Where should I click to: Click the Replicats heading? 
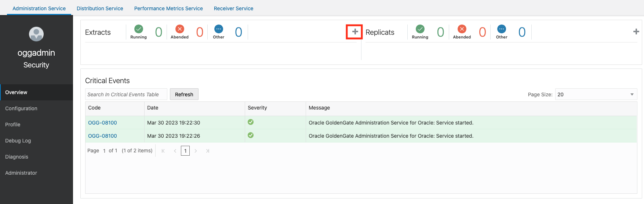click(x=380, y=32)
